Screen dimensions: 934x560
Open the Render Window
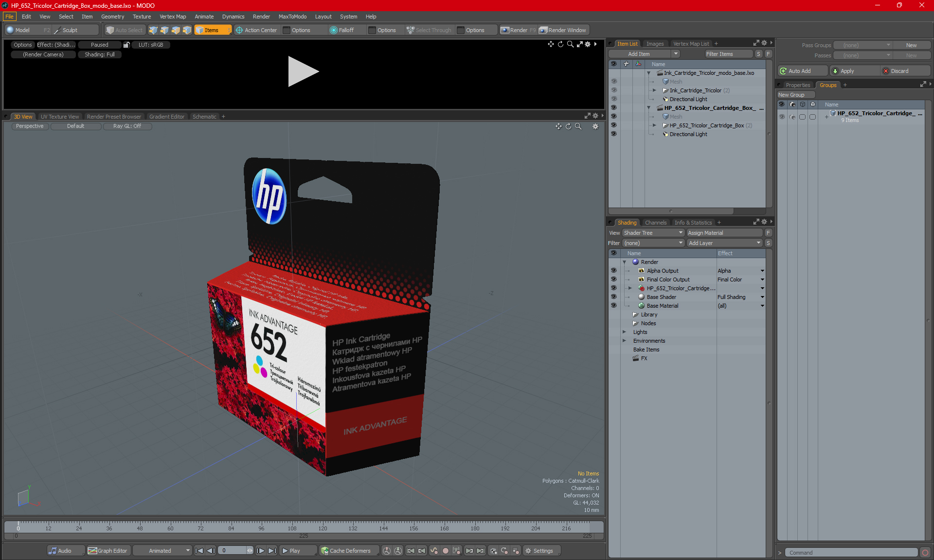point(563,30)
